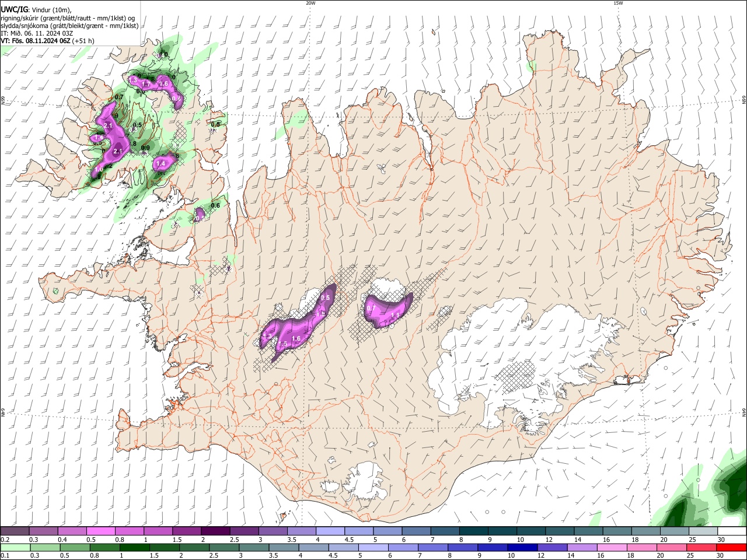Pick the light green rain swatch between 0.1 and 0.3
The width and height of the screenshot is (747, 560).
15,547
